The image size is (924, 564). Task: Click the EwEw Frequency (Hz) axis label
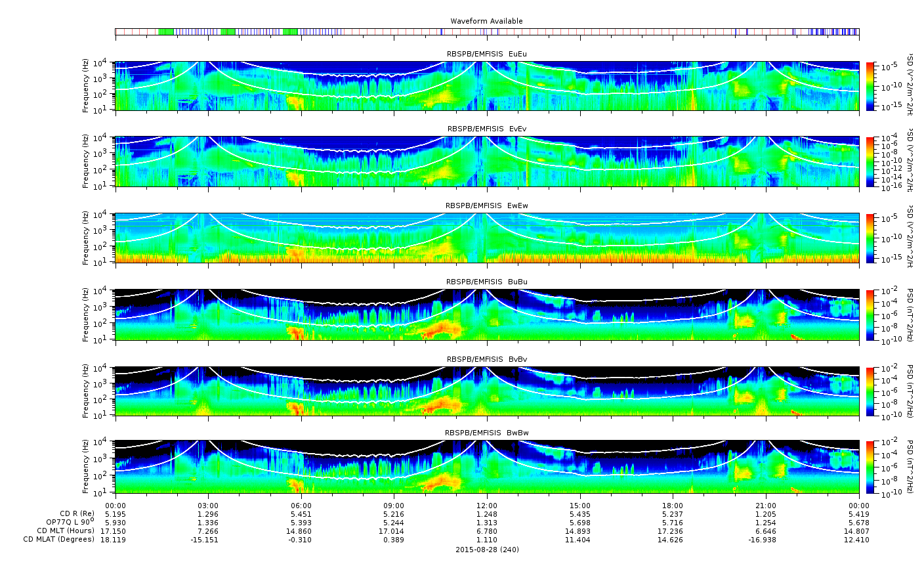coord(86,238)
